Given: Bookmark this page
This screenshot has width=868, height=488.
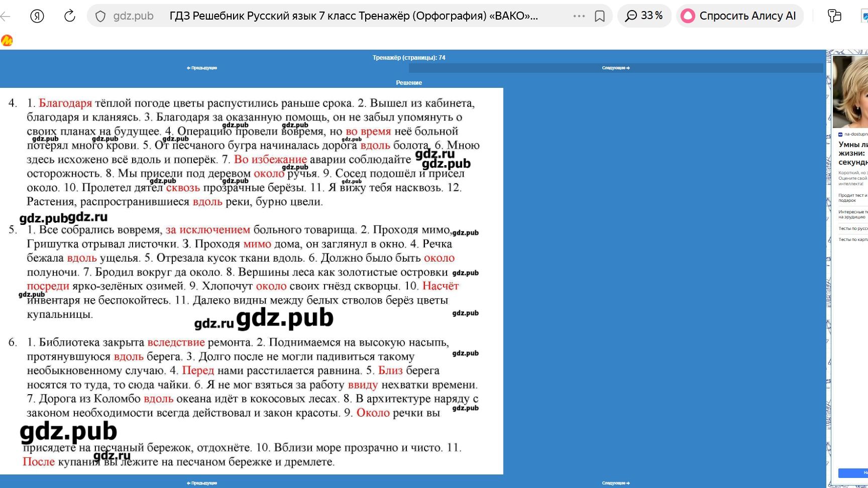Looking at the screenshot, I should (x=600, y=16).
